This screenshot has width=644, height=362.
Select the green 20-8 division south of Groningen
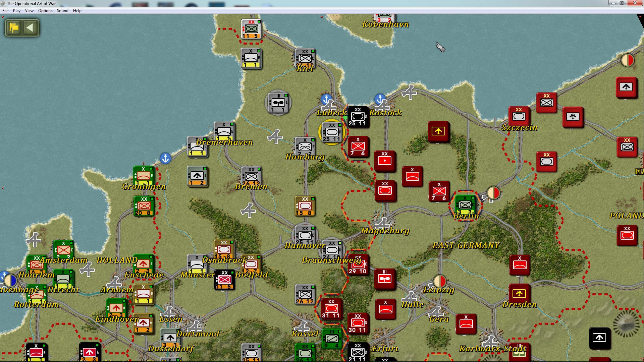(144, 206)
